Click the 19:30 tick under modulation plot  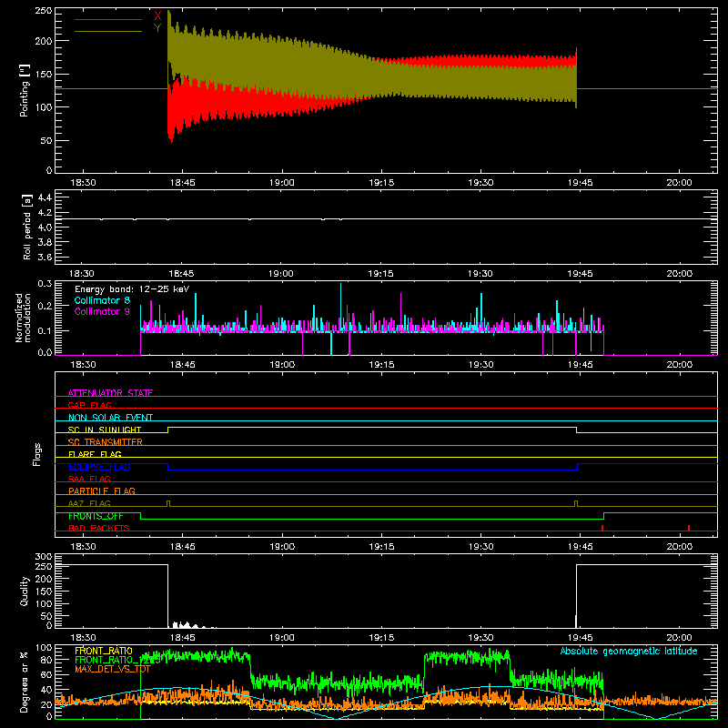click(481, 365)
